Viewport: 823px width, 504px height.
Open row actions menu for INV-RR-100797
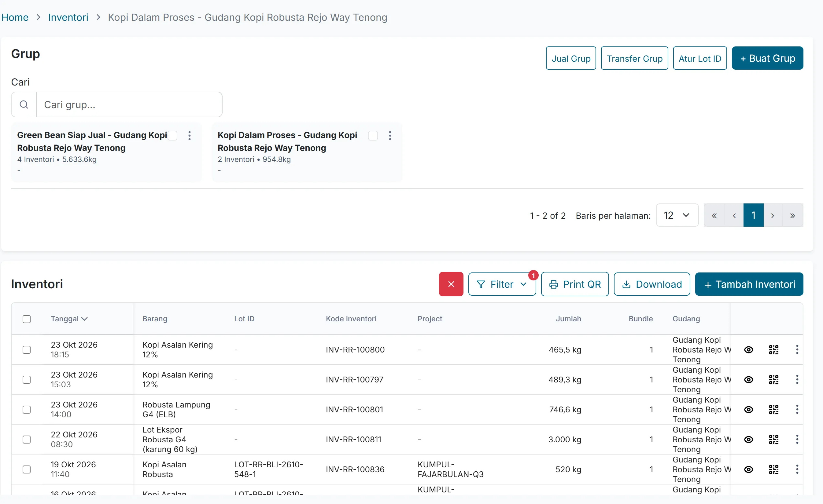point(797,379)
